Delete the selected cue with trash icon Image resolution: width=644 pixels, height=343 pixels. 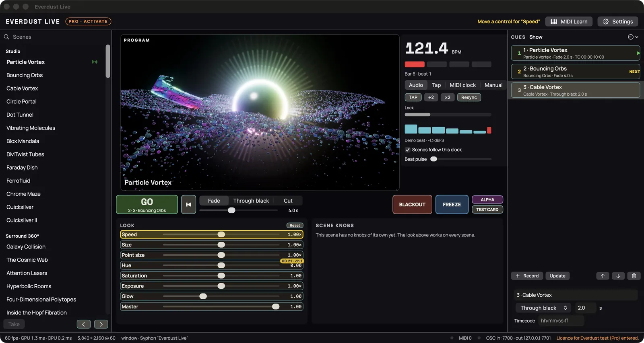634,276
